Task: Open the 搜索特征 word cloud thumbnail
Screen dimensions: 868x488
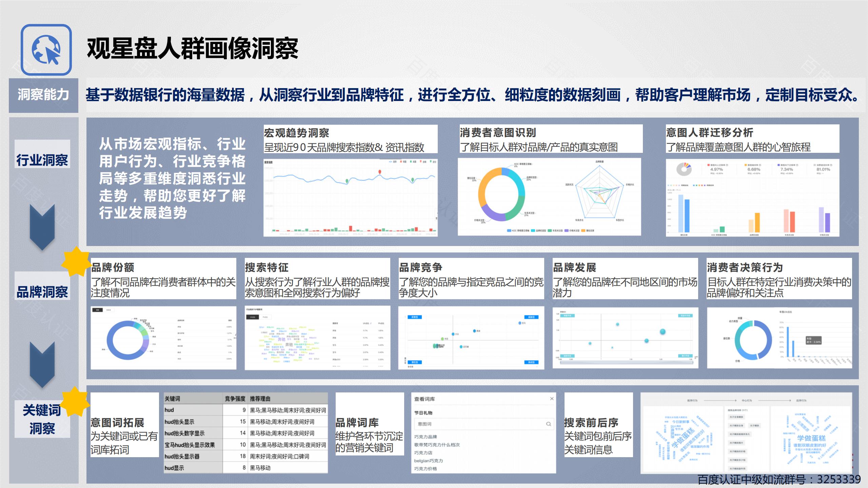Action: (x=317, y=338)
